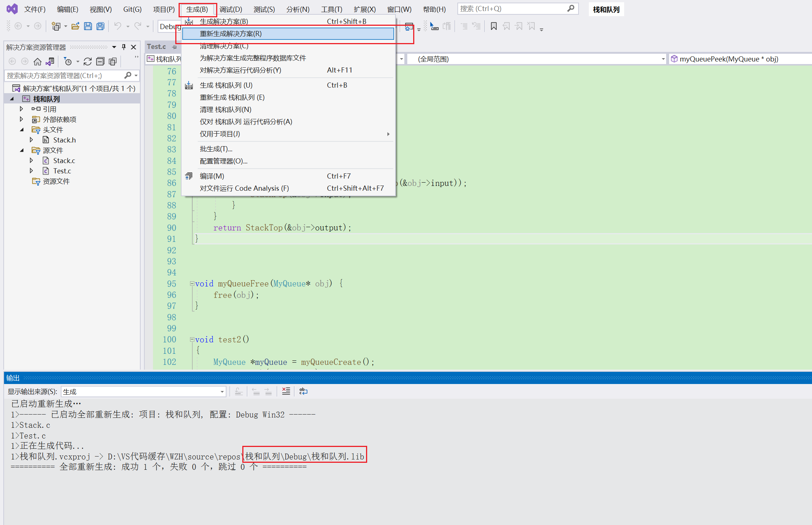Viewport: 812px width, 525px height.
Task: Select the Sync with Active Document icon
Action: [x=50, y=61]
